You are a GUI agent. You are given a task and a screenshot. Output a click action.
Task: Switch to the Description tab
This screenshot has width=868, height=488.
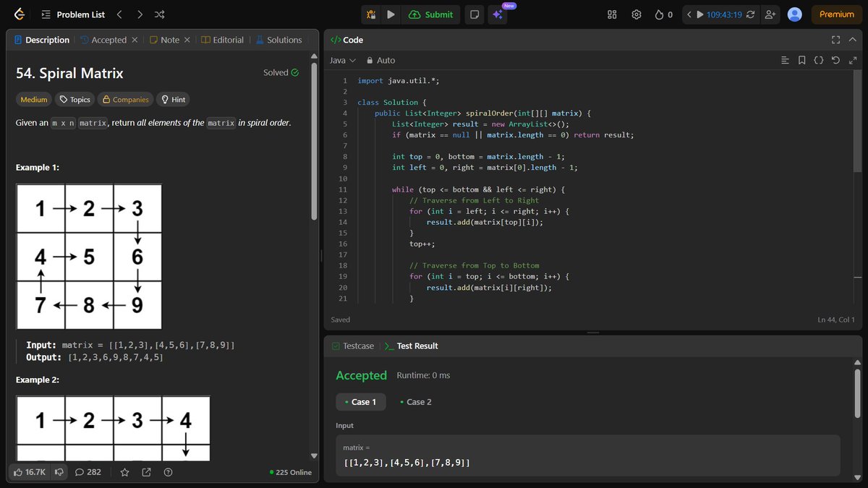tap(41, 40)
